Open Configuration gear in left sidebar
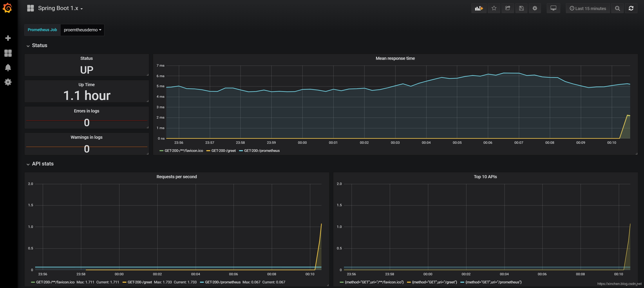Image resolution: width=644 pixels, height=288 pixels. [8, 82]
